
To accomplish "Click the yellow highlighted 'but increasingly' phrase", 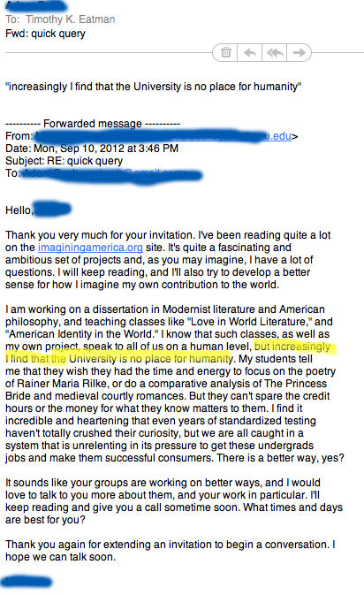I will point(292,347).
